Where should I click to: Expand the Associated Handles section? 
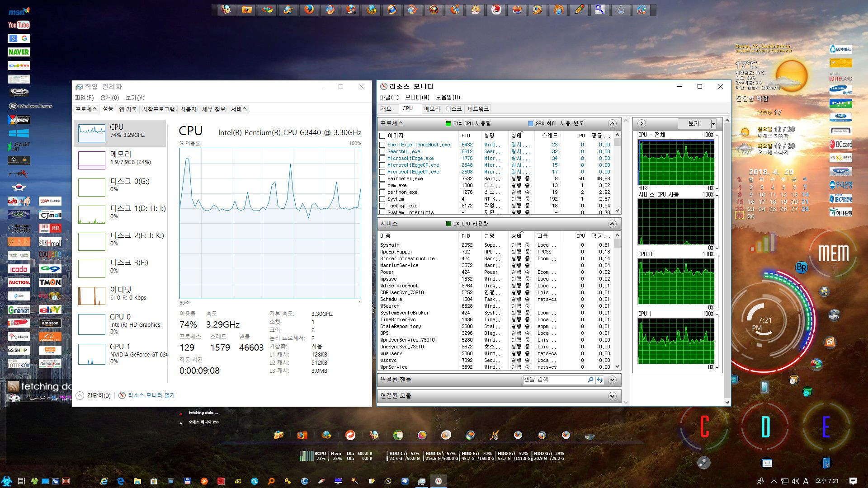coord(612,380)
